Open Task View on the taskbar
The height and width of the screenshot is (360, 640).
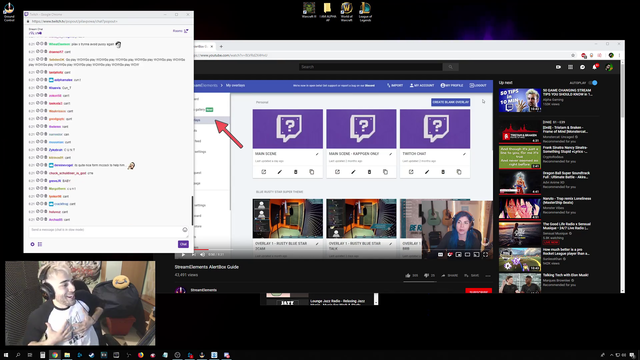pos(30,355)
